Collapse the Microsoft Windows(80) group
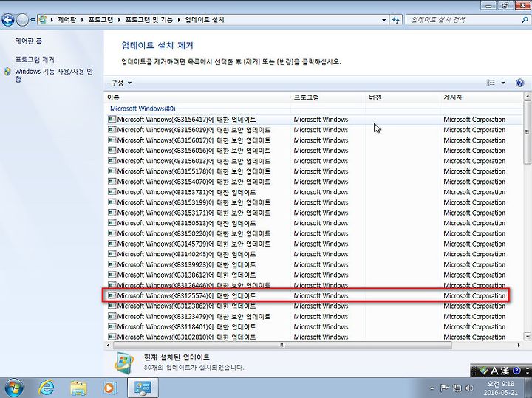Viewport: 532px width, 398px height. (143, 109)
